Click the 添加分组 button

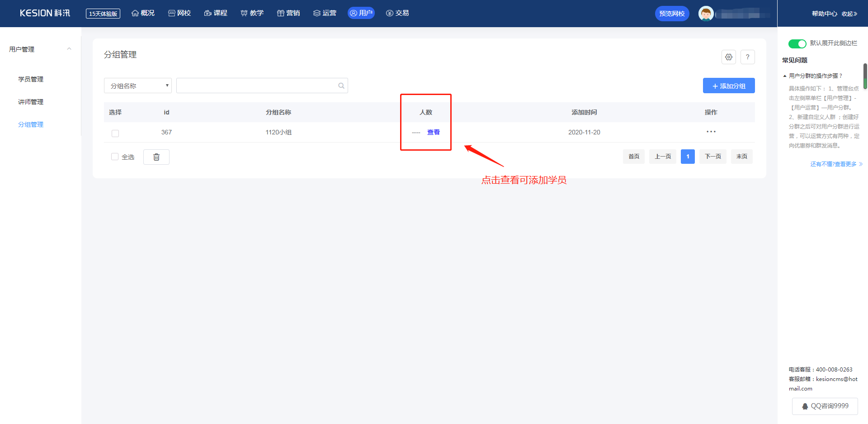click(x=728, y=86)
